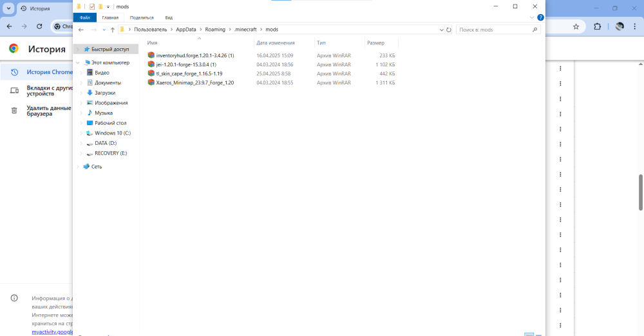
Task: Expand the Быстрый доступ tree node
Action: click(x=78, y=50)
